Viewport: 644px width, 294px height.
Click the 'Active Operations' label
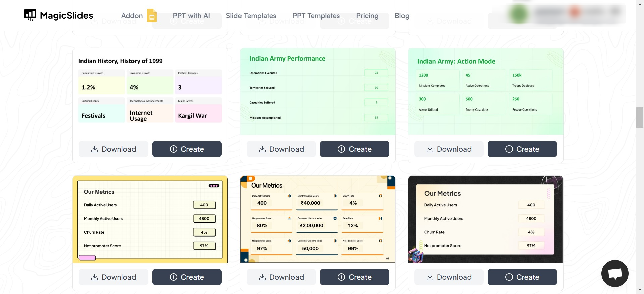click(x=477, y=86)
